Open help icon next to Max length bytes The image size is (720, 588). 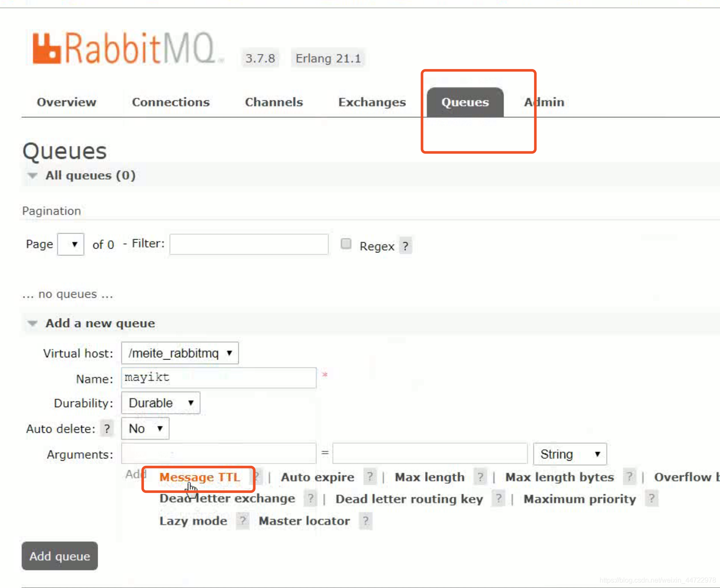coord(629,477)
